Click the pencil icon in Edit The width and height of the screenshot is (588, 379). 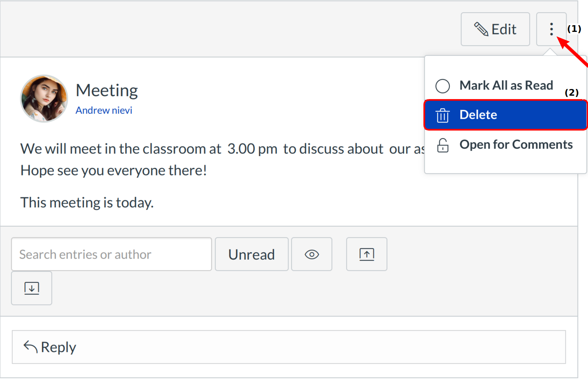[481, 29]
